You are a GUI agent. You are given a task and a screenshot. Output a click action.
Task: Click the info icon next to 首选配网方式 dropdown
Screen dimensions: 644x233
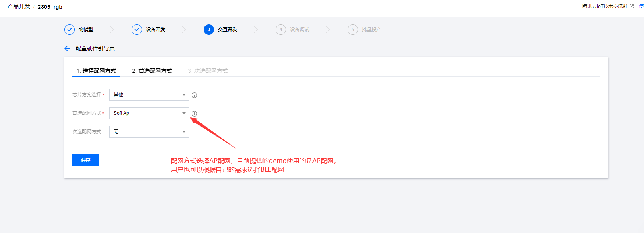point(194,114)
